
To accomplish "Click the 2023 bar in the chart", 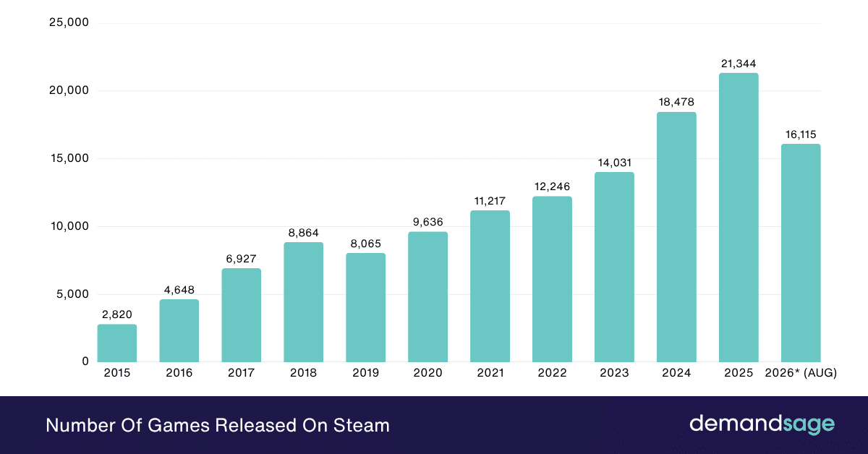I will coord(614,267).
